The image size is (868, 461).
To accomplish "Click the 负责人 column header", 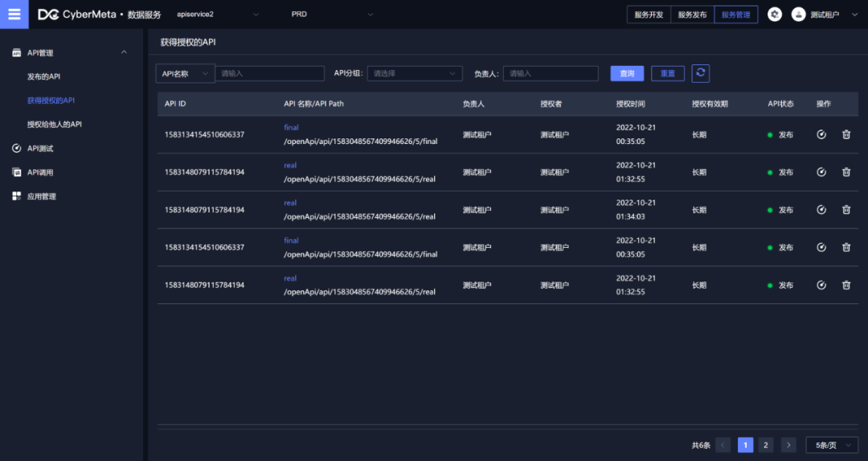I will pos(473,104).
